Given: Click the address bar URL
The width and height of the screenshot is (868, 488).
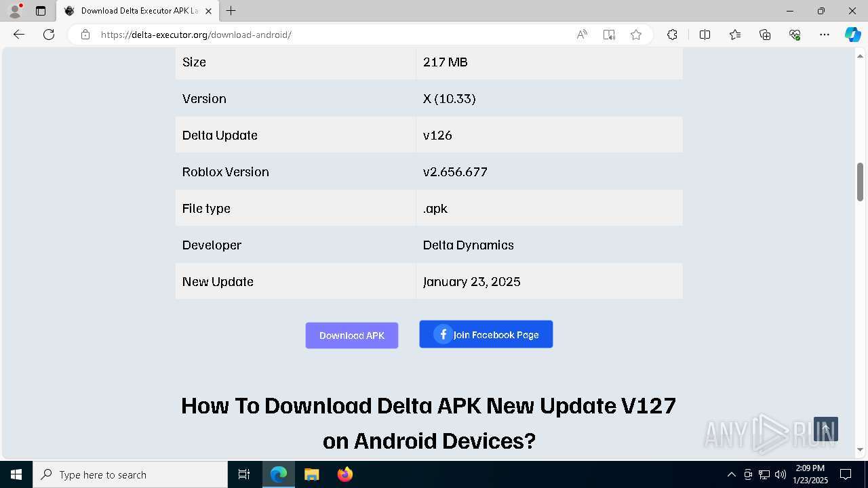Looking at the screenshot, I should click(196, 35).
